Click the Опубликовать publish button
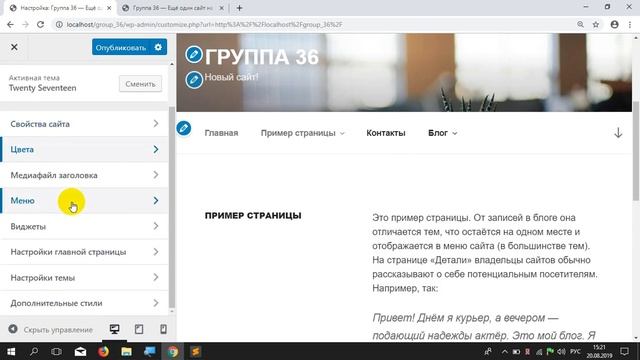This screenshot has width=640, height=360. point(120,48)
